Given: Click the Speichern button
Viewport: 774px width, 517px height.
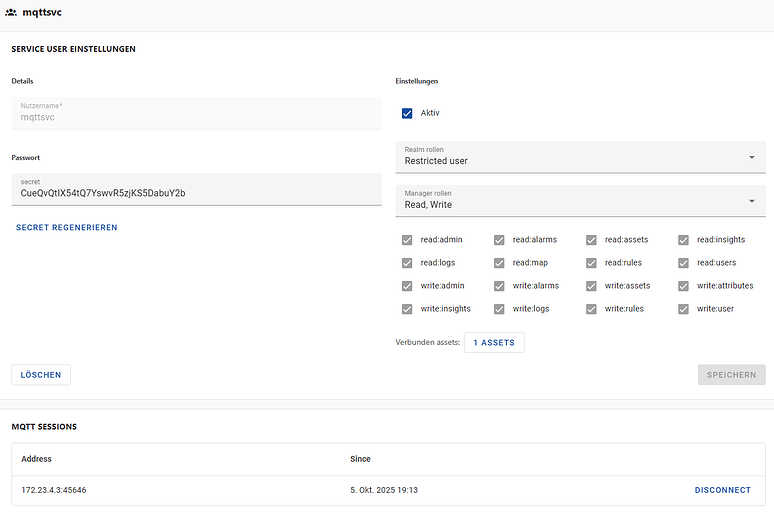Looking at the screenshot, I should pyautogui.click(x=731, y=375).
